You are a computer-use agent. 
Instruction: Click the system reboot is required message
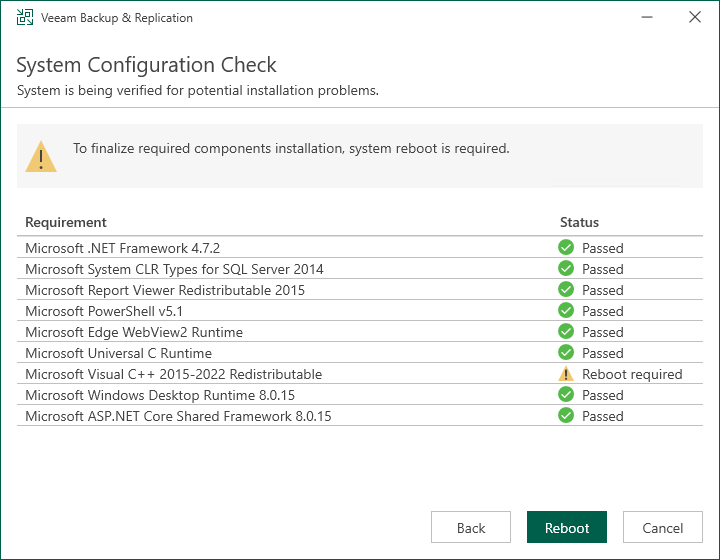click(291, 148)
